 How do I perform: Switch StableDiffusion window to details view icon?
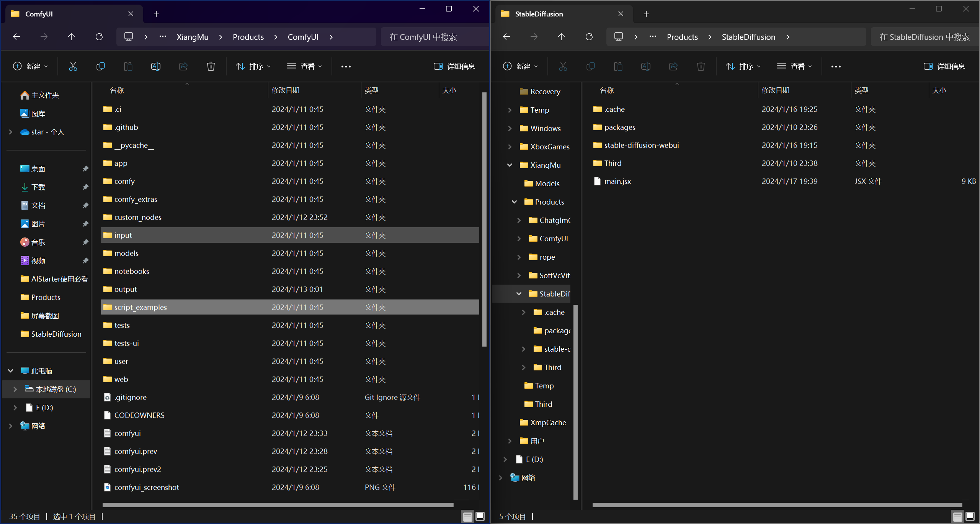(957, 517)
